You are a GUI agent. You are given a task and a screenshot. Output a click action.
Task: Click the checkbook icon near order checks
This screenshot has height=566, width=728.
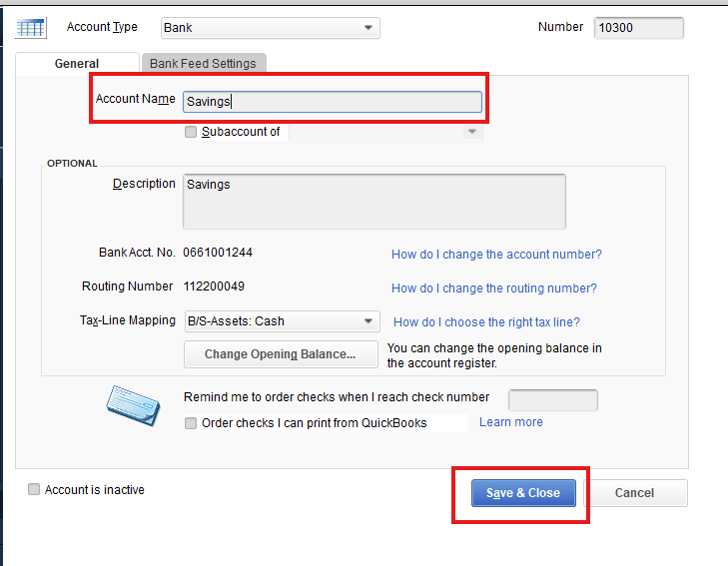point(133,405)
